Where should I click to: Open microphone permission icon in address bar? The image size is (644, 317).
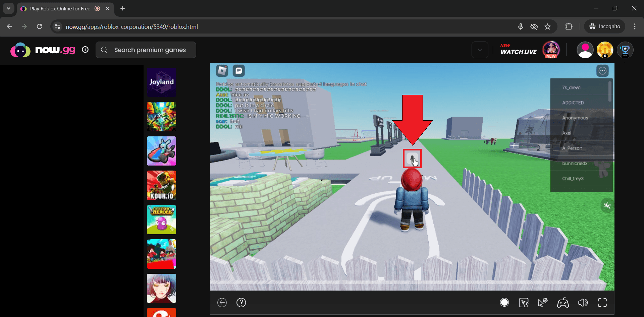pos(521,26)
